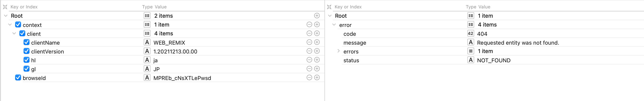Viewport: 644px width, 101px height.
Task: Uncheck the clientName checkbox
Action: (x=27, y=42)
